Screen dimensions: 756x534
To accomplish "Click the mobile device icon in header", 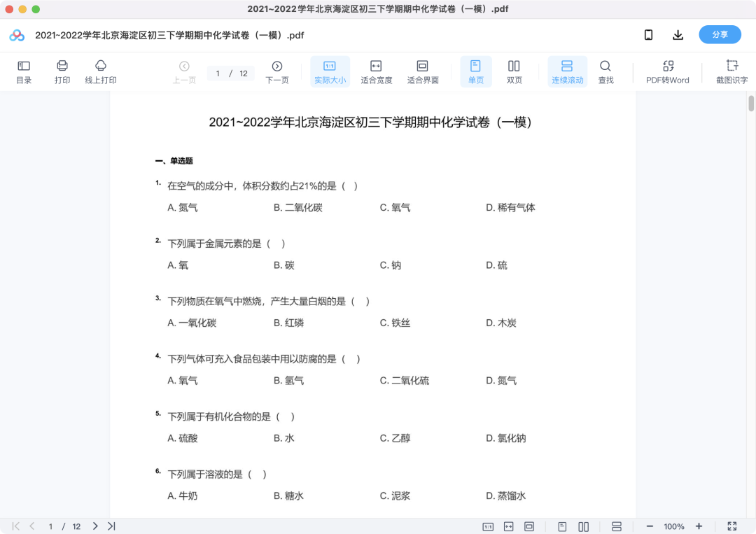I will click(x=648, y=35).
